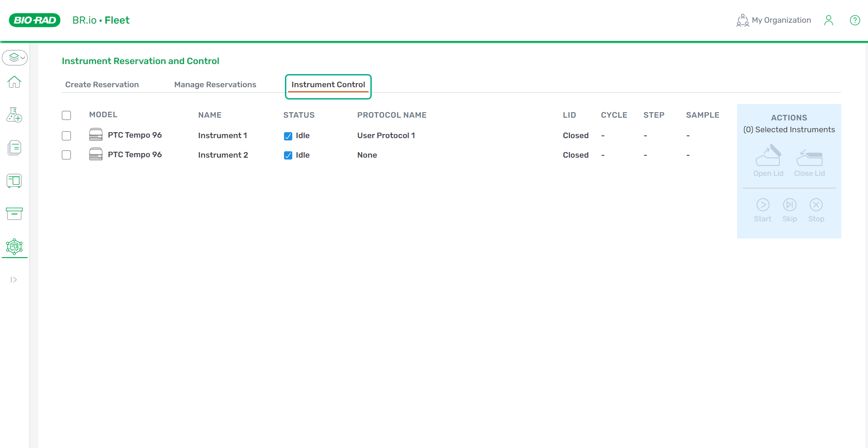Open the documents icon in sidebar
This screenshot has width=868, height=448.
click(15, 148)
